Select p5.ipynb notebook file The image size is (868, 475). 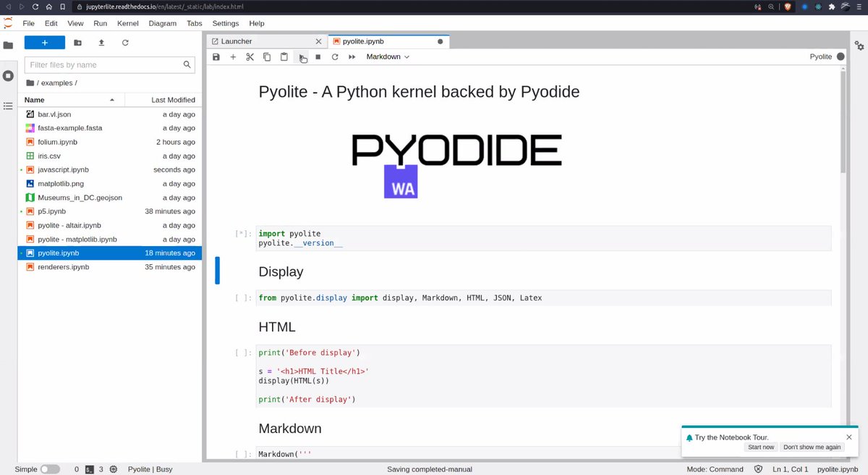[x=110, y=211]
